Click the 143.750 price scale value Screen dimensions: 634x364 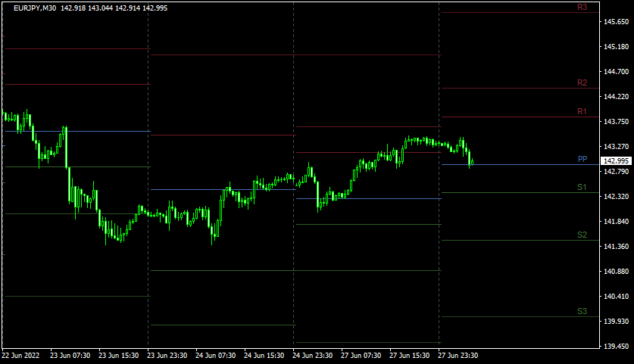click(617, 122)
